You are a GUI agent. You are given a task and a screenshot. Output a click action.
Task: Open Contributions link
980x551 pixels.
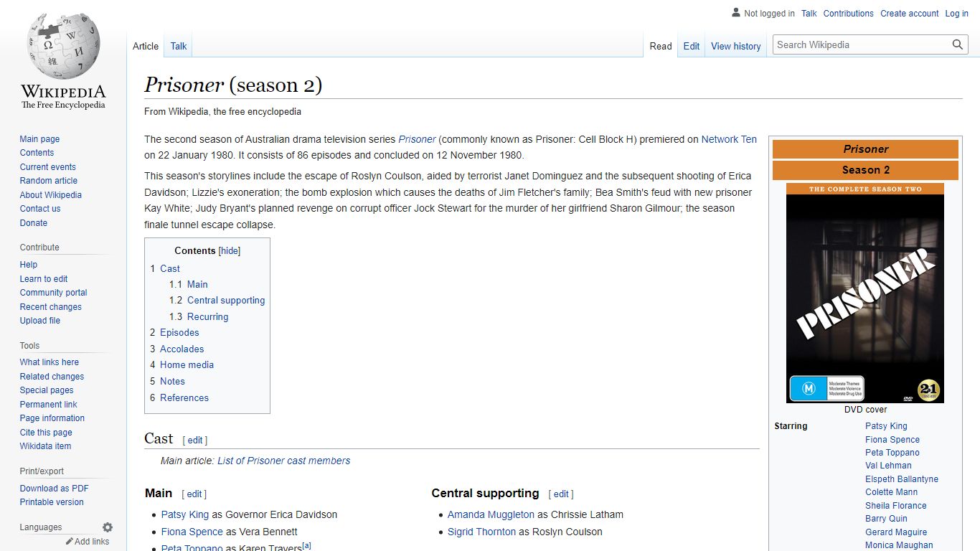(849, 14)
